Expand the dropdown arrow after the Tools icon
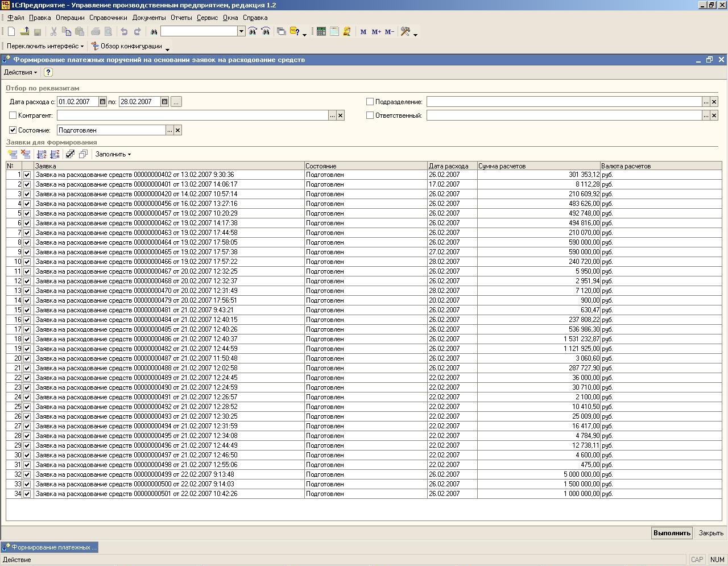Viewport: 728px width, 566px height. (416, 35)
